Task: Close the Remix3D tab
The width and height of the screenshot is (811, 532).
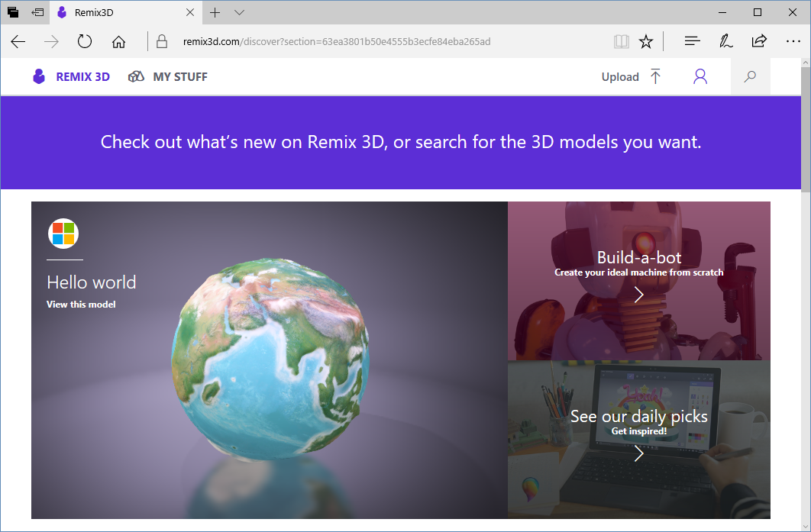Action: [x=190, y=12]
